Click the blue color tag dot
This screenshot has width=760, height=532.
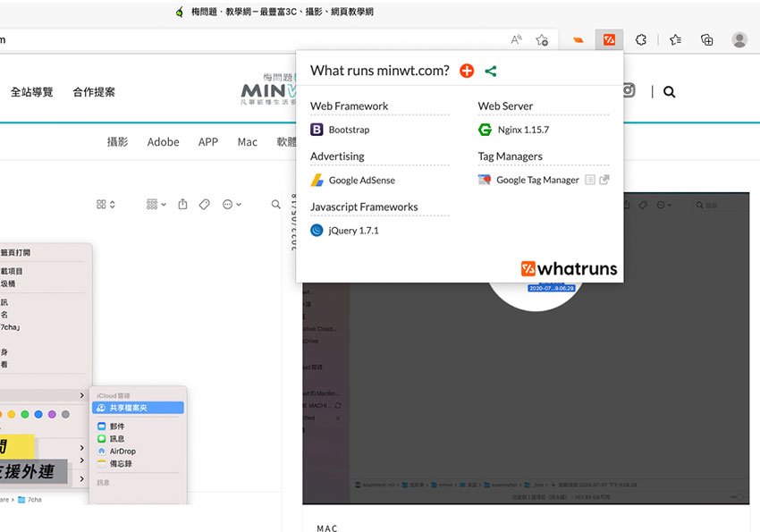click(x=38, y=414)
